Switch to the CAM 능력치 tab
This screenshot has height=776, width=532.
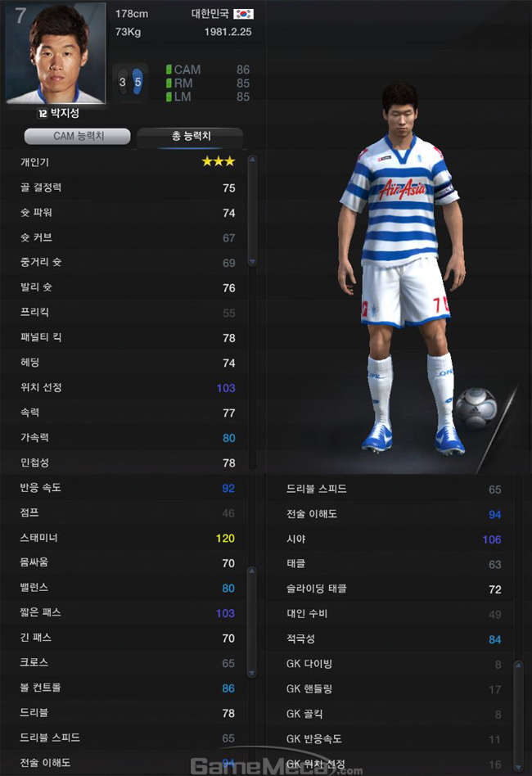pyautogui.click(x=77, y=136)
